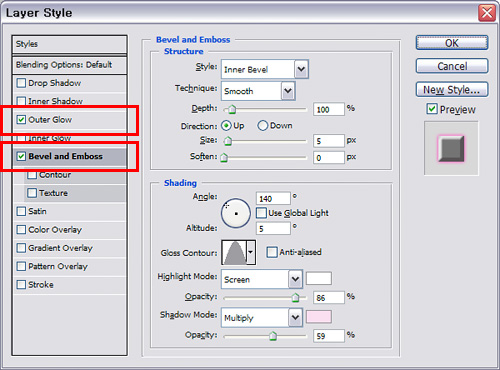Screen dimensions: 500x370
Task: Enable the Contour checkbox
Action: pos(32,174)
